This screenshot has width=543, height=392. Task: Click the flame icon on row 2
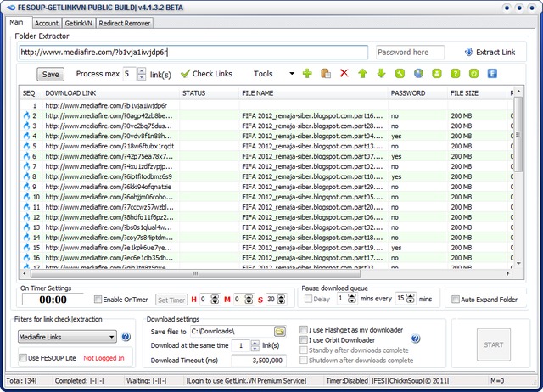pyautogui.click(x=26, y=115)
